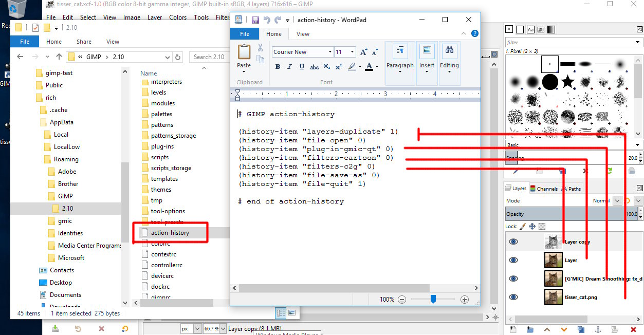Viewport: 644px width, 335px height.
Task: Apply Strikethrough formatting in WordPad
Action: [315, 67]
